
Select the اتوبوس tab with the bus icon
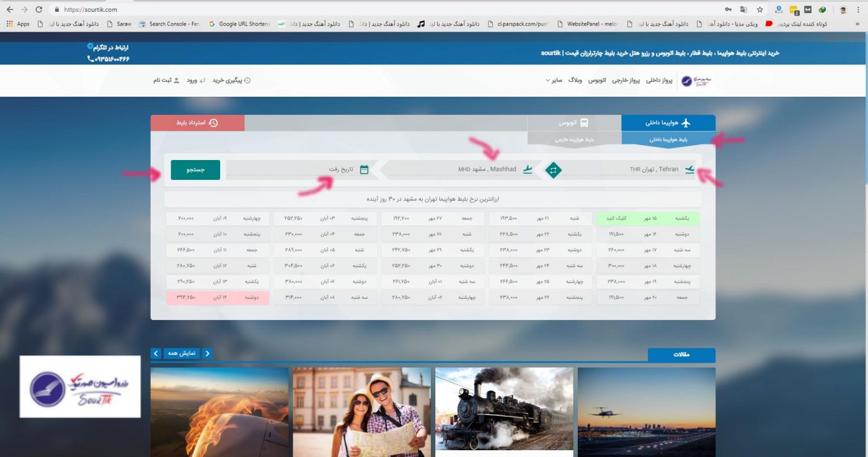(x=574, y=123)
